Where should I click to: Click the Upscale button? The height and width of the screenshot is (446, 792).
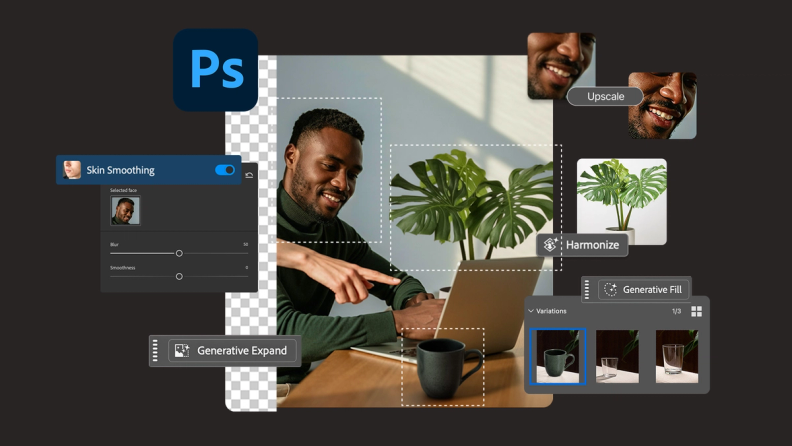(605, 96)
